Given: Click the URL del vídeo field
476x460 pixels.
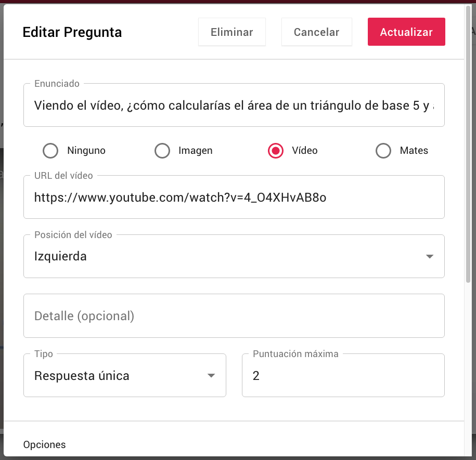Looking at the screenshot, I should (234, 197).
